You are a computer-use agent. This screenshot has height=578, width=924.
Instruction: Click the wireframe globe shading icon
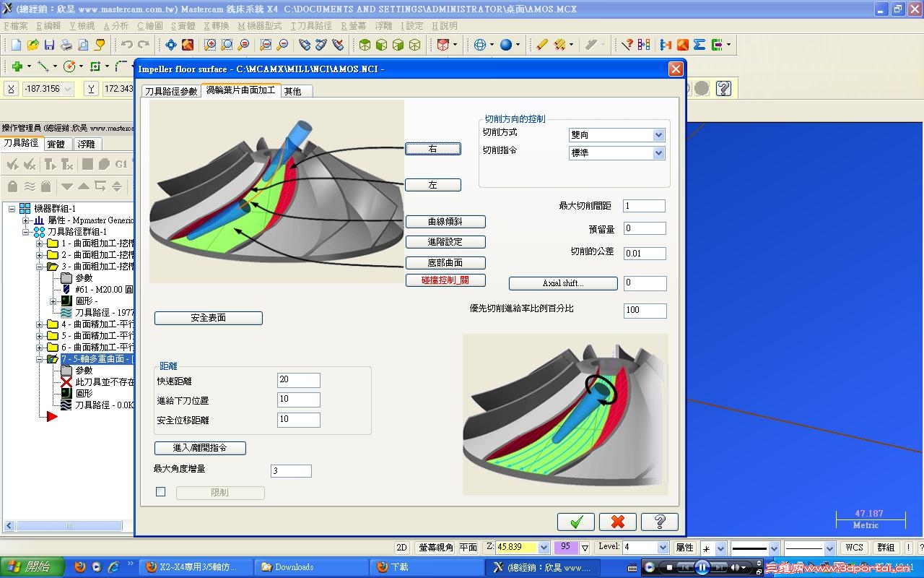(x=480, y=45)
